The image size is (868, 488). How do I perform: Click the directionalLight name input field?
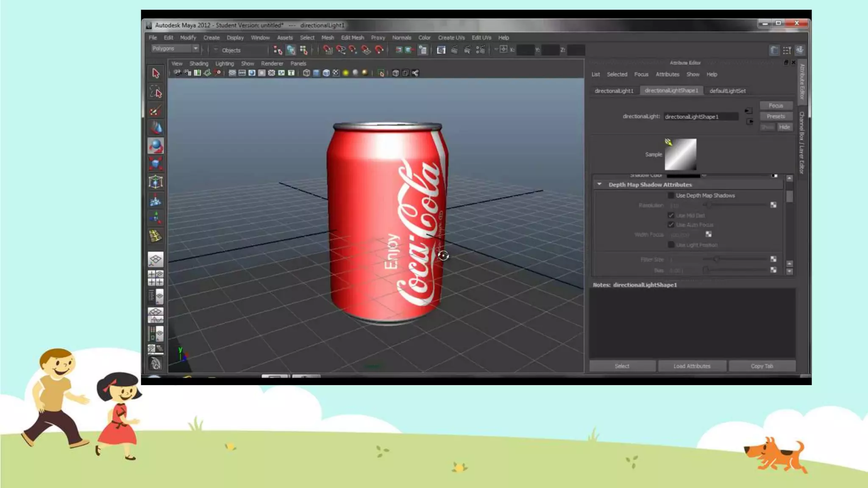click(700, 117)
